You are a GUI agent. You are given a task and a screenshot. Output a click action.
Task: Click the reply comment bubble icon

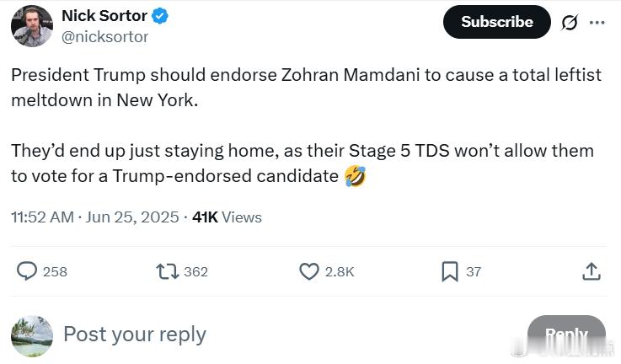tap(28, 271)
